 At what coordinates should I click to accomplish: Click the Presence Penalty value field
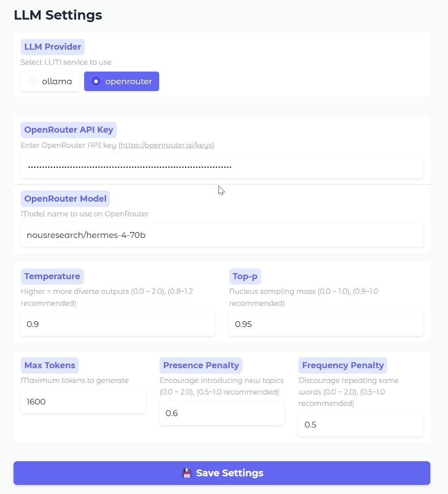[222, 413]
